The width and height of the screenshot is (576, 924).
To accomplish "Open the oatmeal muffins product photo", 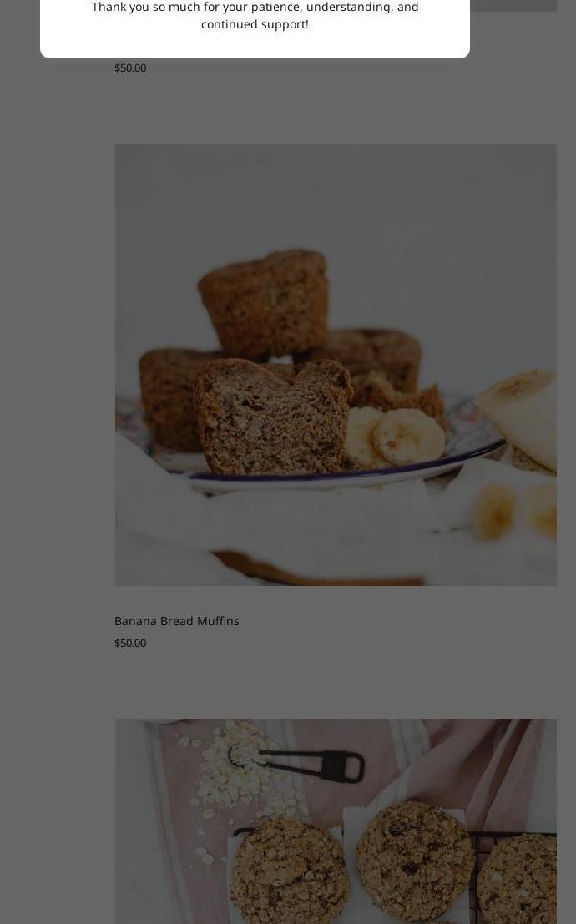I will pos(336,821).
